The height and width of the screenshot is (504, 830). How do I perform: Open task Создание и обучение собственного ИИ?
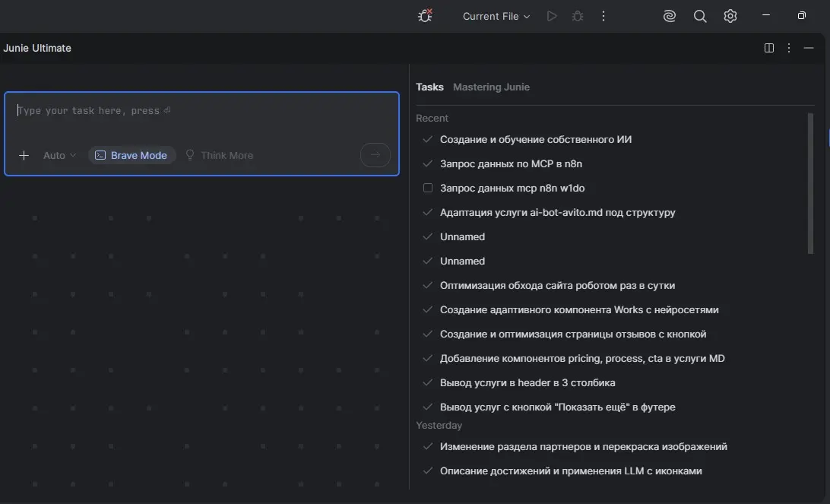point(536,139)
